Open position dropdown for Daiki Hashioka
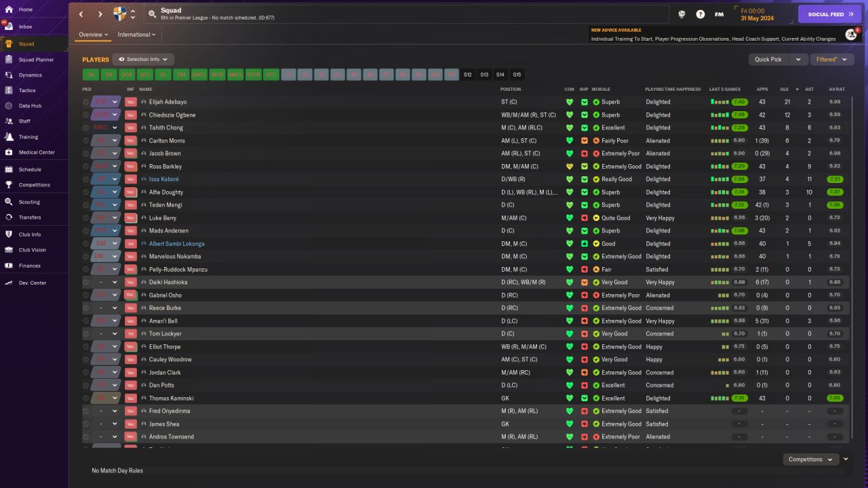The image size is (868, 488). [x=115, y=283]
